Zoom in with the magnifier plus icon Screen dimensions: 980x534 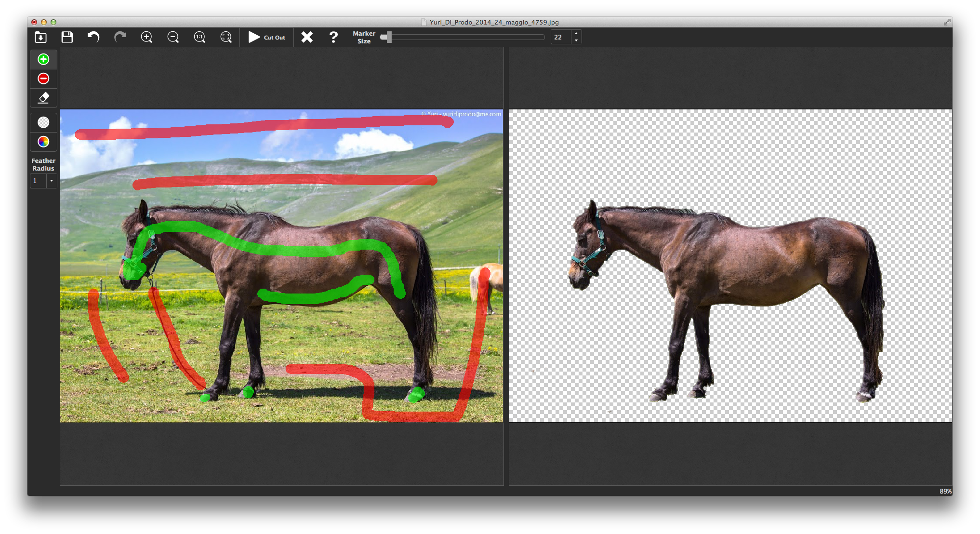pyautogui.click(x=146, y=37)
